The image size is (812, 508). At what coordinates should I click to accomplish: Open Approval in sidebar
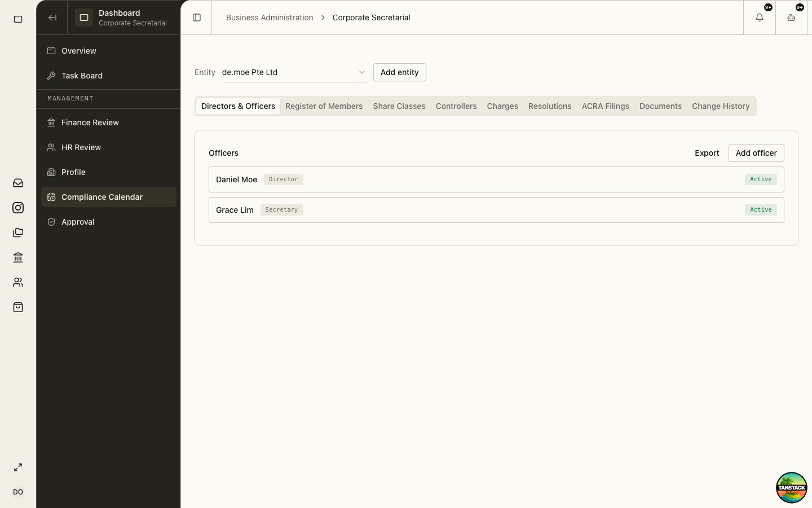109,222
